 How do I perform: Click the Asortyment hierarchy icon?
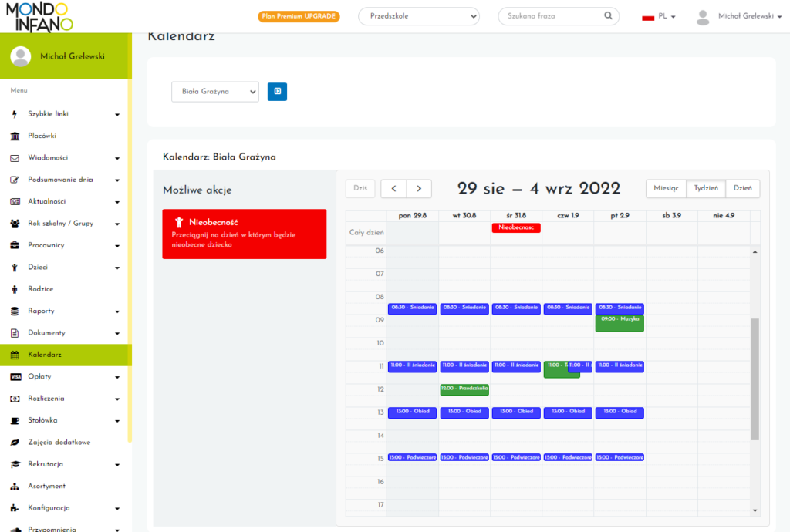[x=15, y=487]
